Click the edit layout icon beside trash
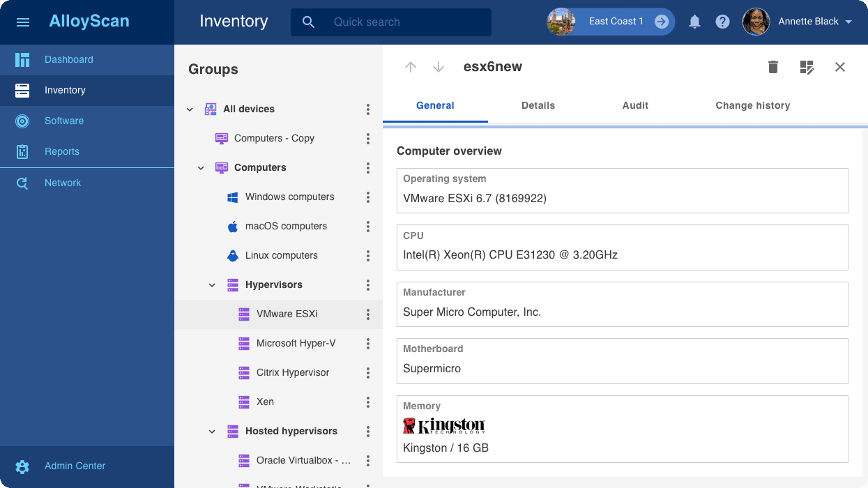The image size is (868, 488). (807, 67)
